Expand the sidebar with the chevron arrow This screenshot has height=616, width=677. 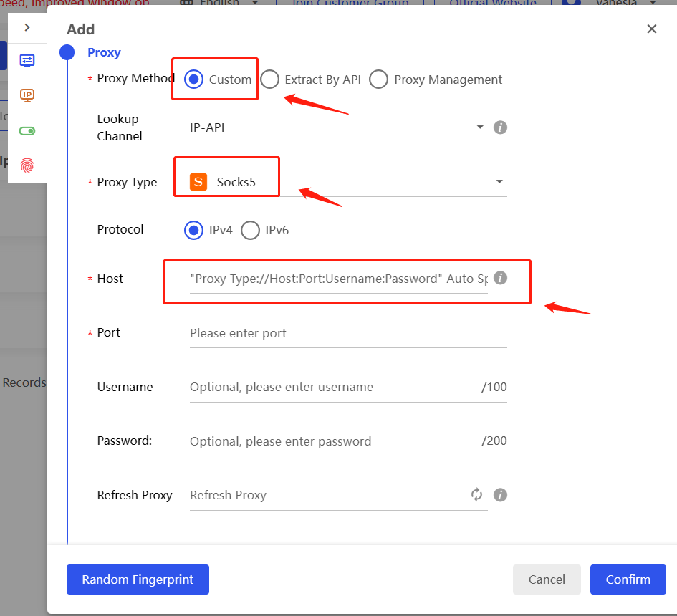click(27, 28)
